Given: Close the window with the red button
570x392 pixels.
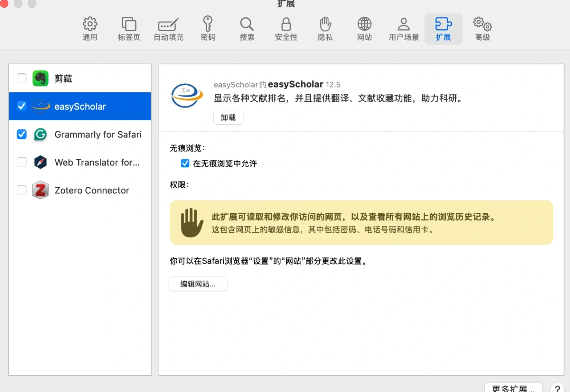Looking at the screenshot, I should point(4,3).
